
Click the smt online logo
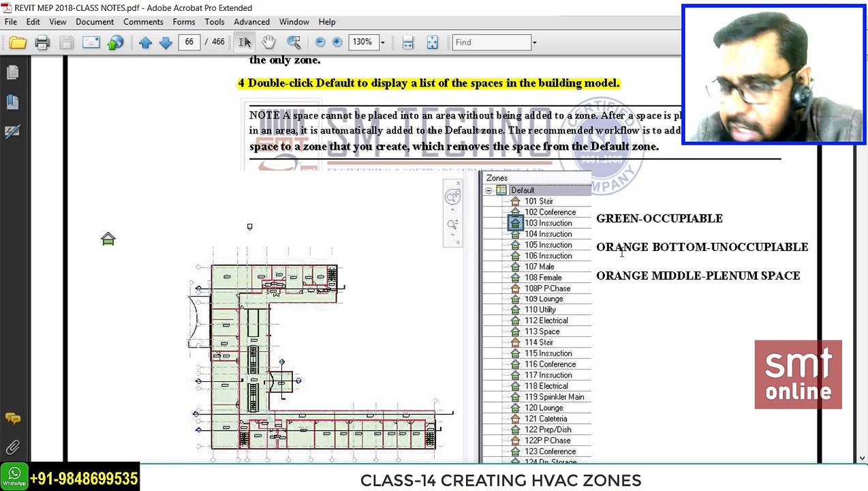point(799,374)
